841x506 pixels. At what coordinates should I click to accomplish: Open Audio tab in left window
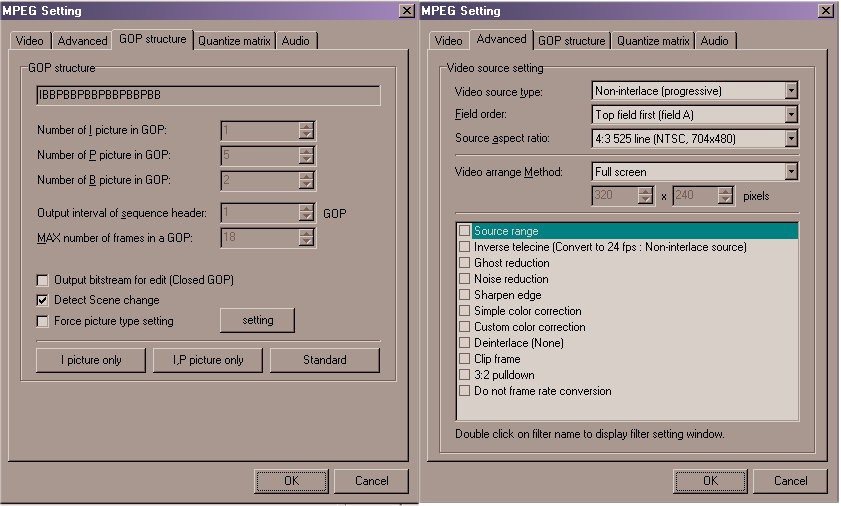point(296,41)
